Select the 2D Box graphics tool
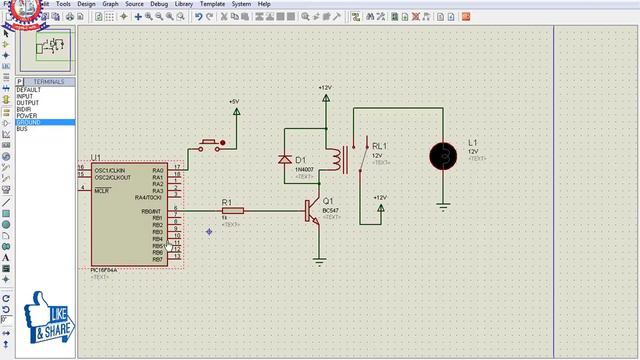 (x=6, y=213)
